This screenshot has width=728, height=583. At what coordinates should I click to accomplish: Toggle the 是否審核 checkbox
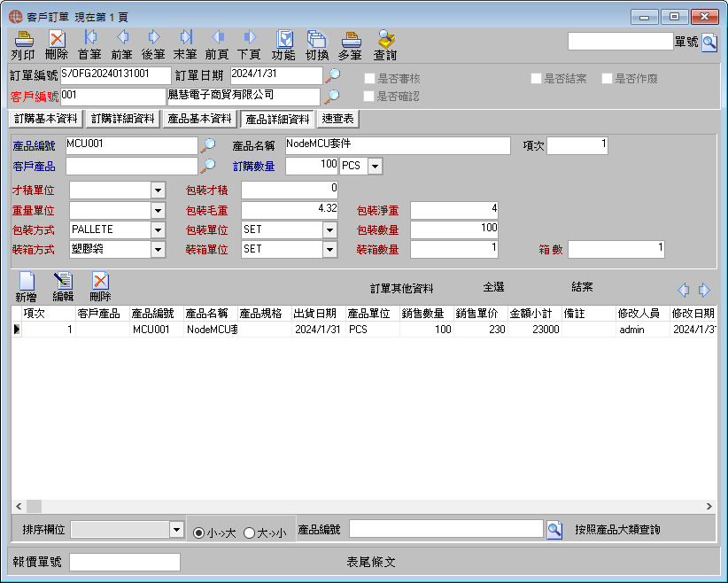(x=369, y=79)
